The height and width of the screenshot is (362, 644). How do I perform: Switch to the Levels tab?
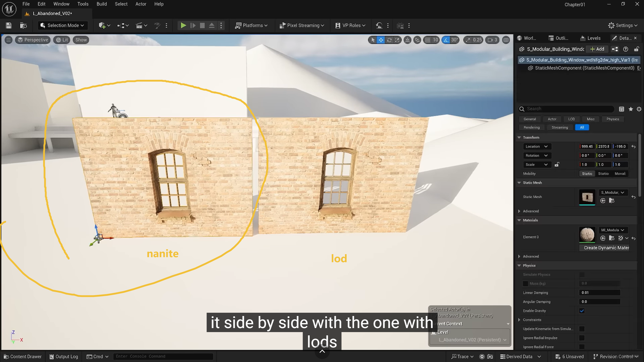pos(590,38)
